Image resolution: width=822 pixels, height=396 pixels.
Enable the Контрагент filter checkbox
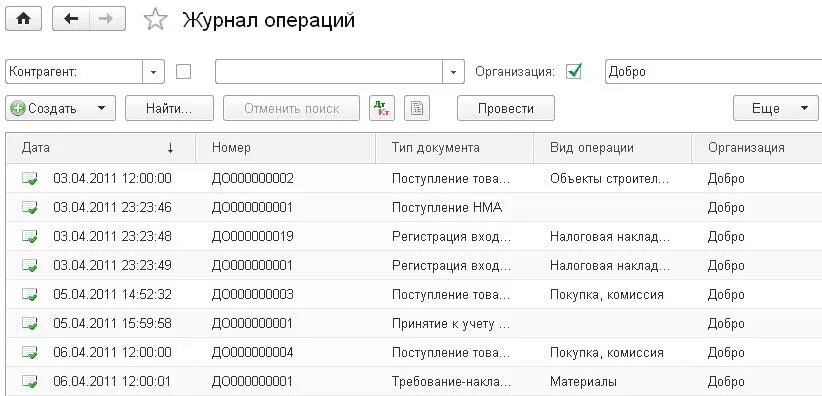183,71
